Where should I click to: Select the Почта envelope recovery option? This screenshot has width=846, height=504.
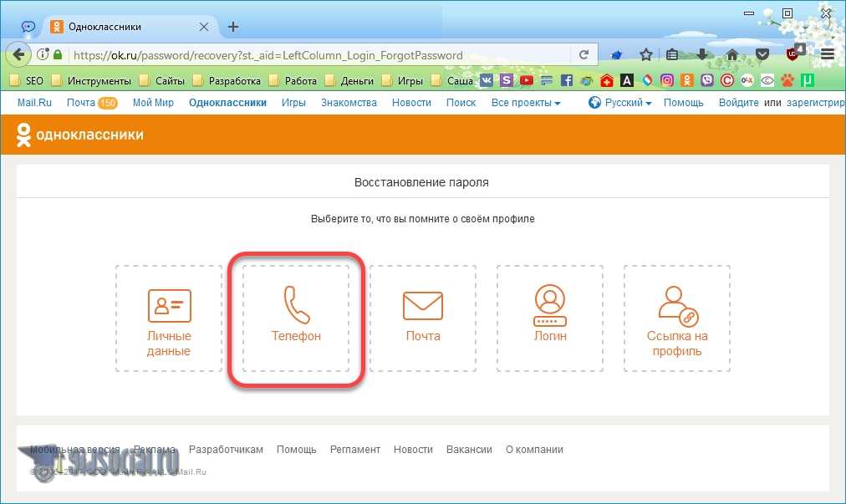pyautogui.click(x=423, y=318)
